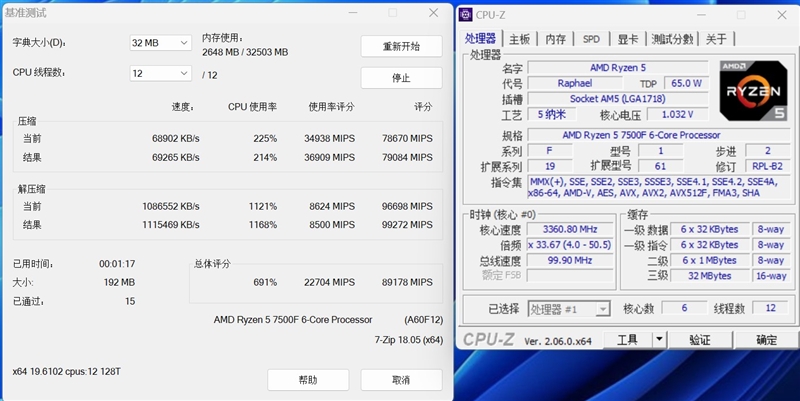
Task: Click the 验证 button in CPU-Z
Action: [699, 340]
